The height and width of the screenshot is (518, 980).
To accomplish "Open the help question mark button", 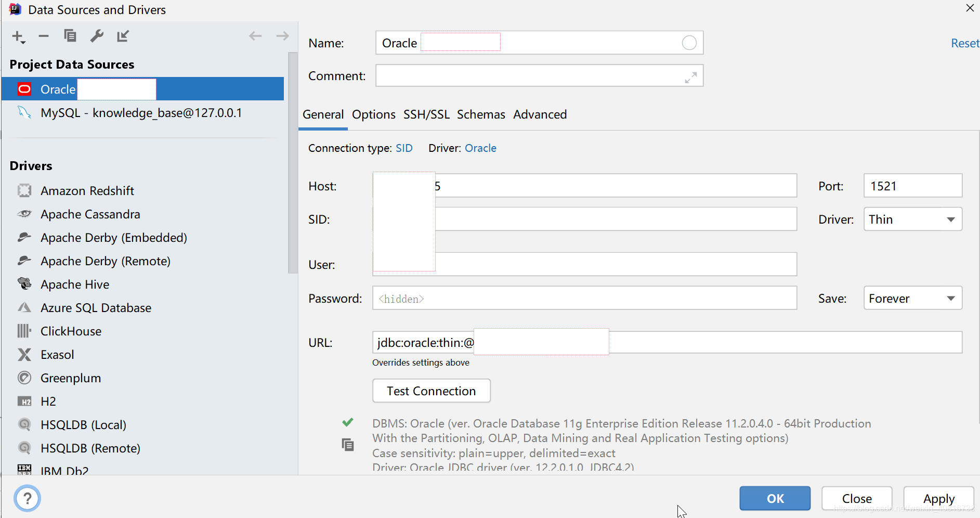I will click(x=28, y=498).
